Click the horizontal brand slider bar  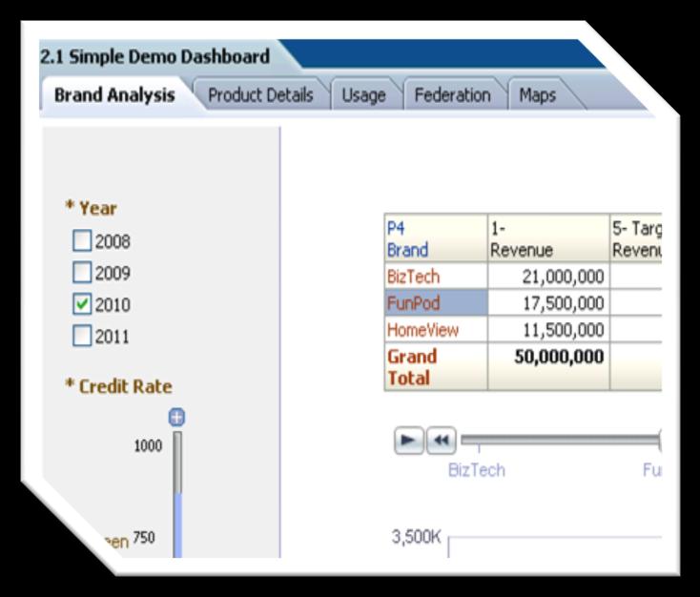(561, 441)
